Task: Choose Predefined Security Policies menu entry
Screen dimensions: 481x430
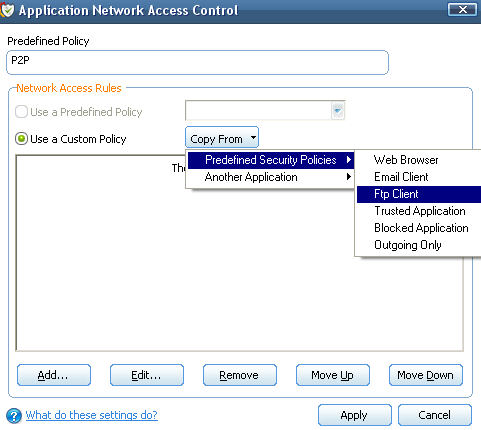Action: pyautogui.click(x=271, y=160)
